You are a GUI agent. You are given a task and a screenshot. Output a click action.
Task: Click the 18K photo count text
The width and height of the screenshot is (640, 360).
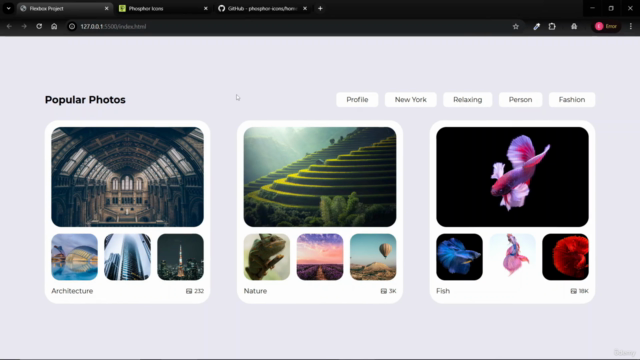[584, 291]
